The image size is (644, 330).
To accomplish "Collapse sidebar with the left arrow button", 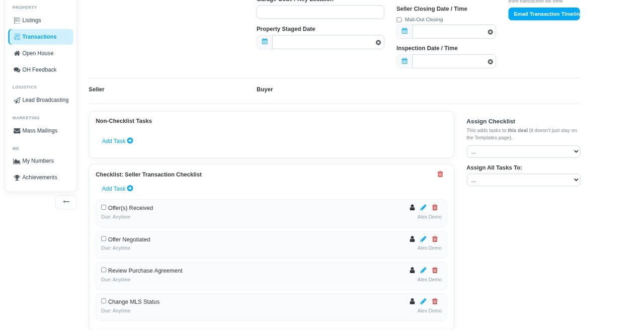I will 66,202.
